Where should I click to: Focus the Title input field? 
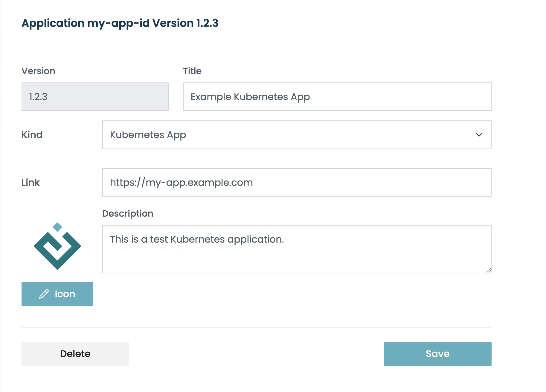pos(337,97)
